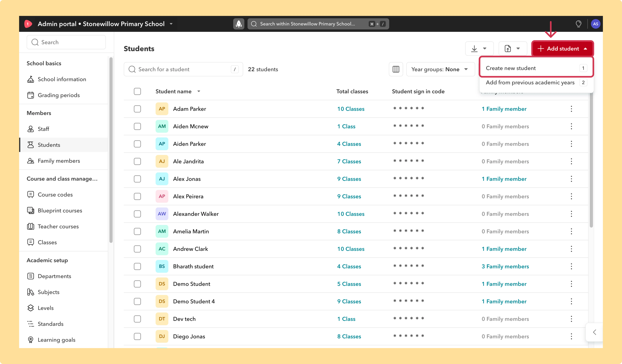
Task: Open more options for Alexander Walker
Action: [x=571, y=214]
